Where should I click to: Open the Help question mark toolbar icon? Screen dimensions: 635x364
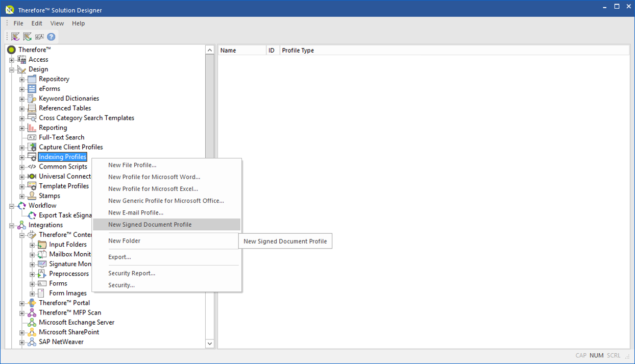pyautogui.click(x=51, y=36)
